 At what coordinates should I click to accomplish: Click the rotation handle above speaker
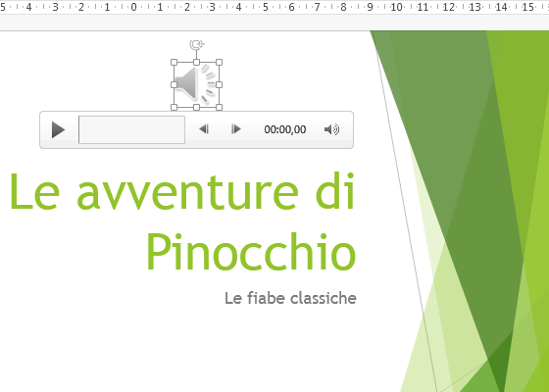tap(197, 45)
